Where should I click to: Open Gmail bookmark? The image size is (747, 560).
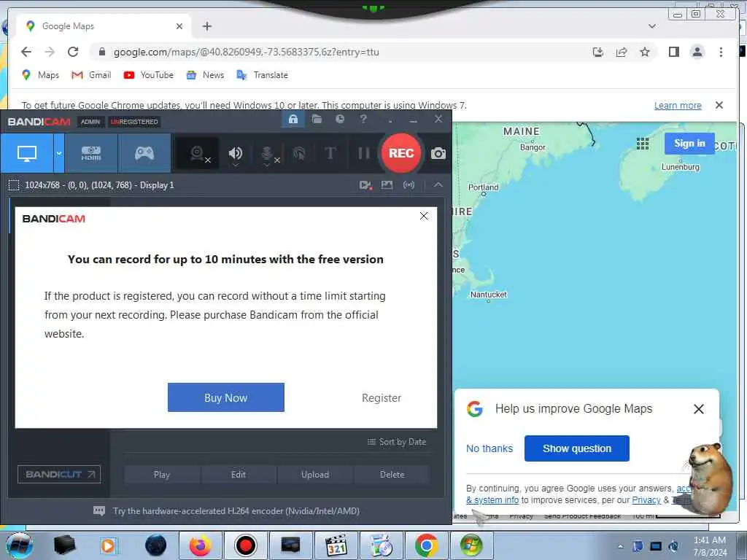click(91, 75)
